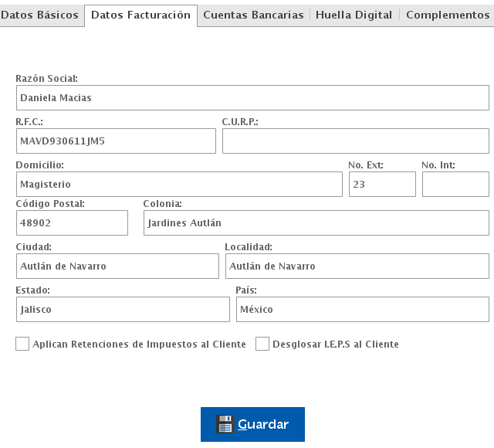This screenshot has width=494, height=448.
Task: Click the Razón Social text field
Action: (x=252, y=98)
